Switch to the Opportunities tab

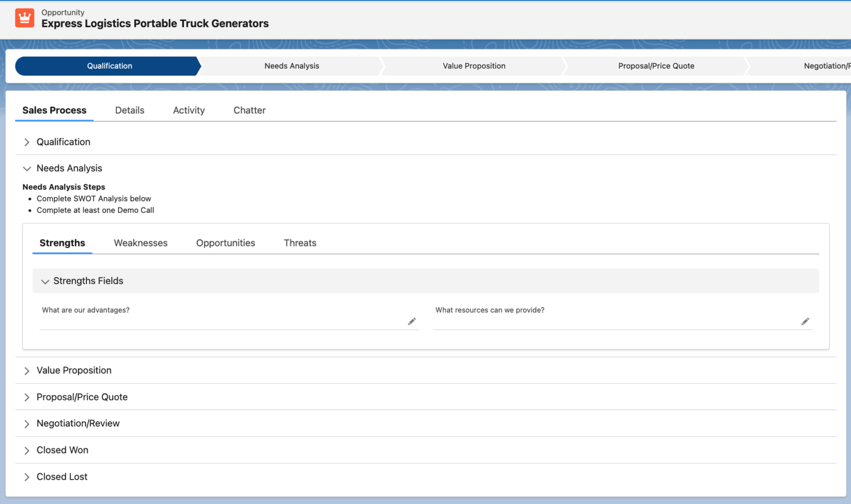pyautogui.click(x=225, y=243)
